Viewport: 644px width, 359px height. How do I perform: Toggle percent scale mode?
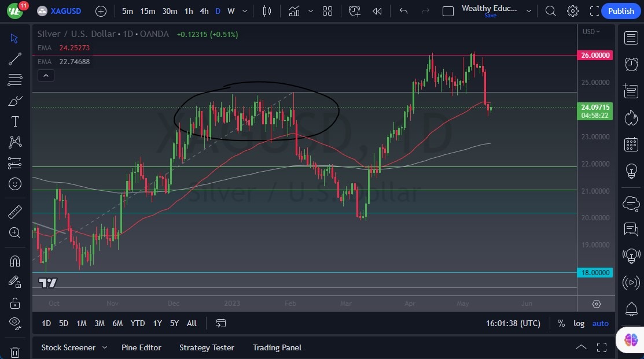pos(561,323)
